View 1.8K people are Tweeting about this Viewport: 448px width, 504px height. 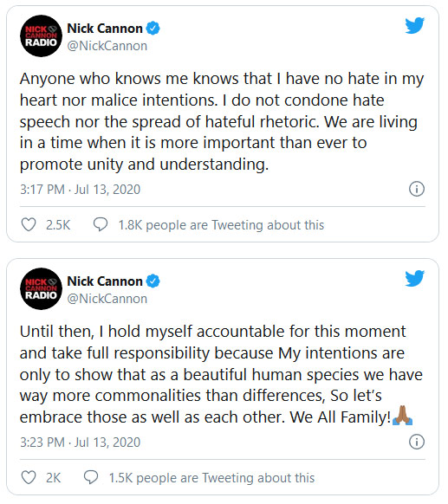click(221, 225)
